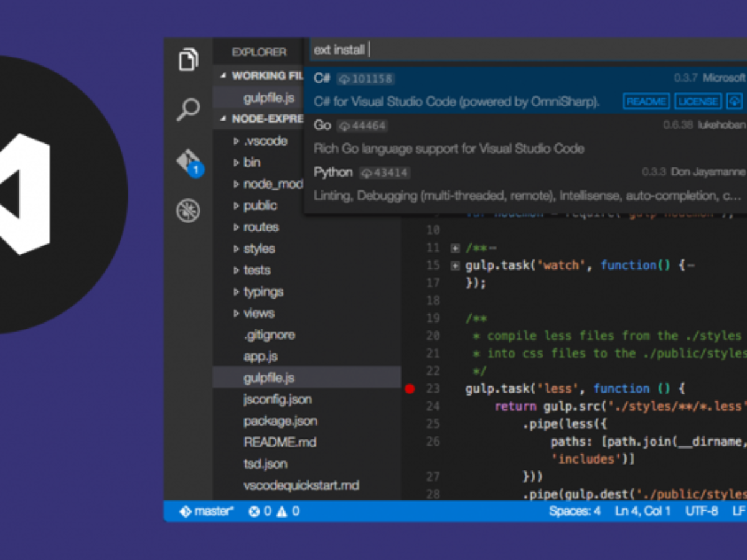
Task: Expand the typings folder
Action: tap(237, 292)
